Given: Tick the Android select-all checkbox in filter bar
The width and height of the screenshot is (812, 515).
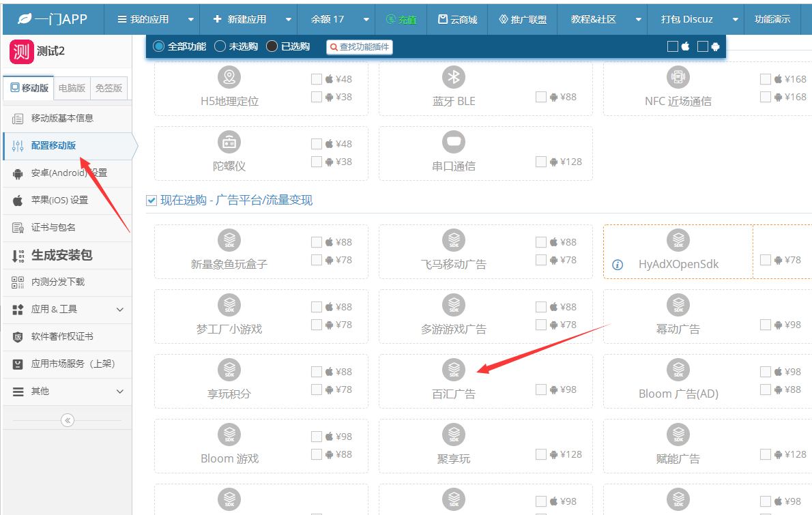Looking at the screenshot, I should point(703,46).
